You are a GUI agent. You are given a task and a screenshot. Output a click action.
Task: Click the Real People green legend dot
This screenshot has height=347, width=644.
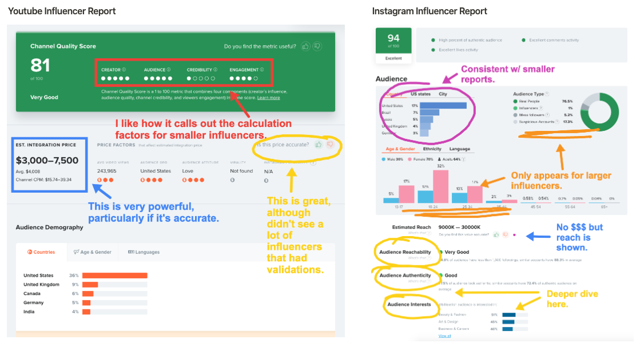coord(515,101)
